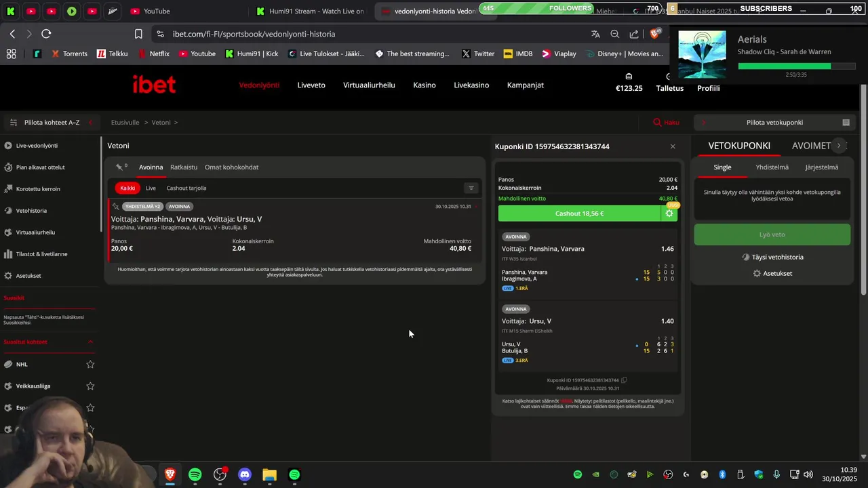Click the bookmark icon beside address bar

(138, 34)
